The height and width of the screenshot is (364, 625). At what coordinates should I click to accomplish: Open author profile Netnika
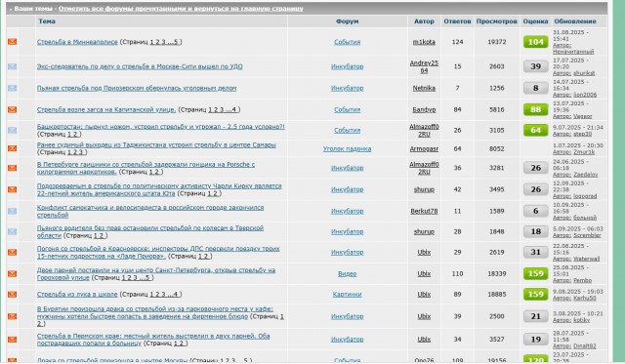click(x=424, y=88)
